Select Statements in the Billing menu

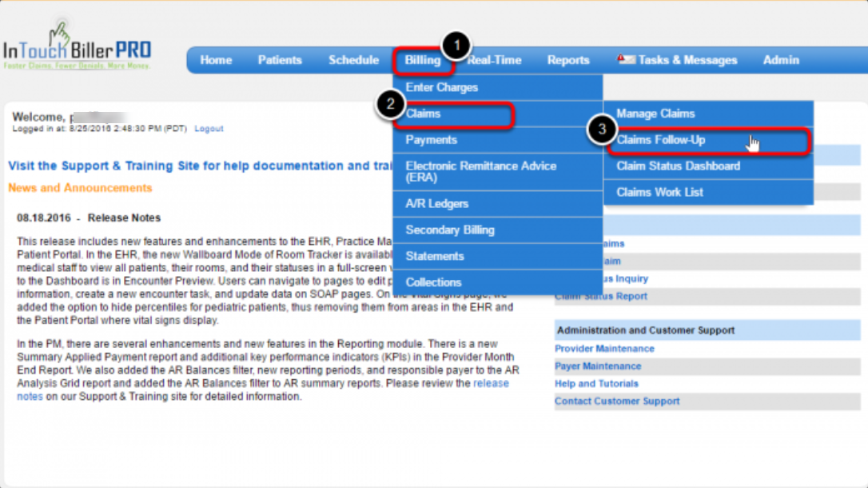click(435, 256)
